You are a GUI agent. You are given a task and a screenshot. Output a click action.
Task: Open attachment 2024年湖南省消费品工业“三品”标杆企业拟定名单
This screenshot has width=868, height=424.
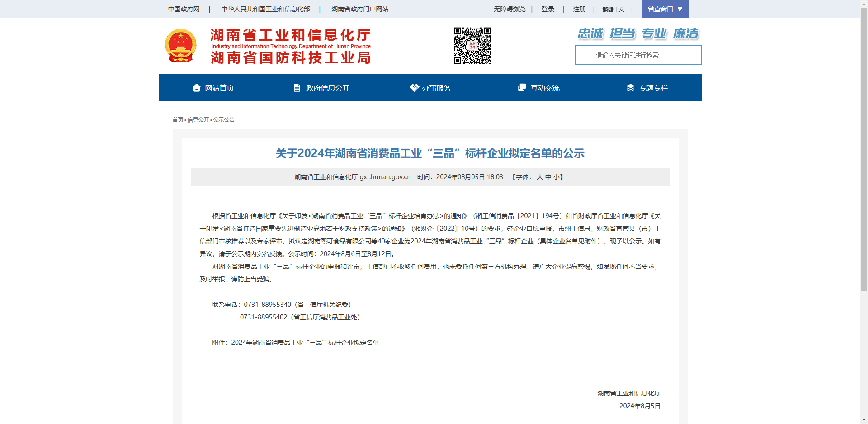tap(305, 343)
